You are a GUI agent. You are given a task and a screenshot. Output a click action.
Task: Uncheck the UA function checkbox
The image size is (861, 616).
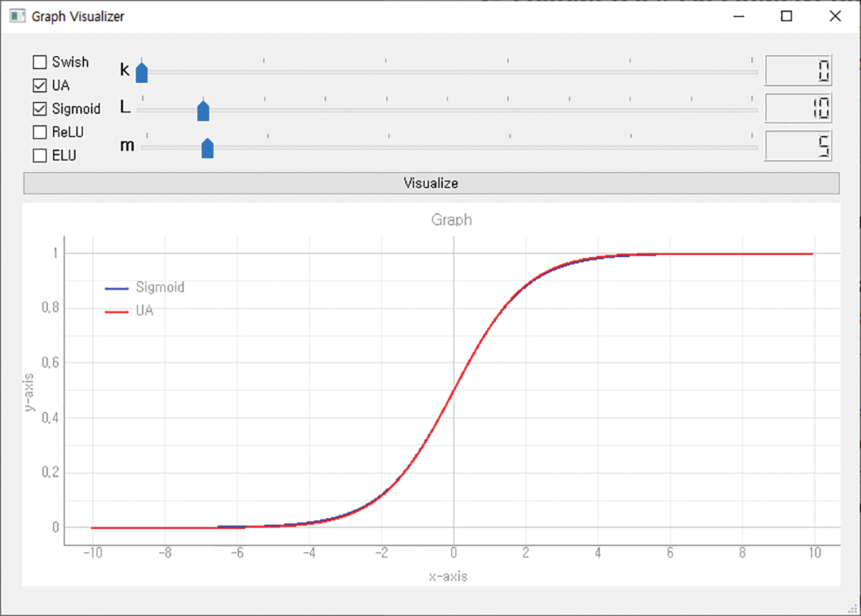[x=40, y=86]
